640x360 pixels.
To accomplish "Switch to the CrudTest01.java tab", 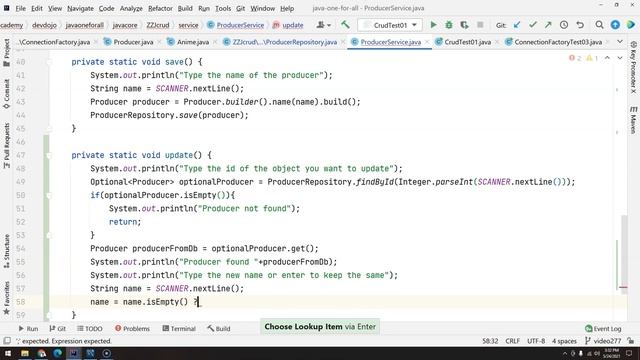I will (467, 42).
